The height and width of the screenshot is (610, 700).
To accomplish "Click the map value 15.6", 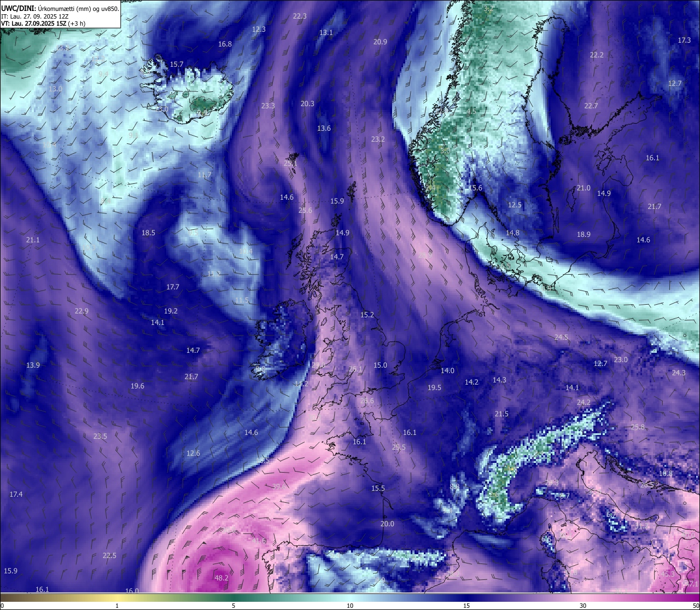I will coord(475,188).
